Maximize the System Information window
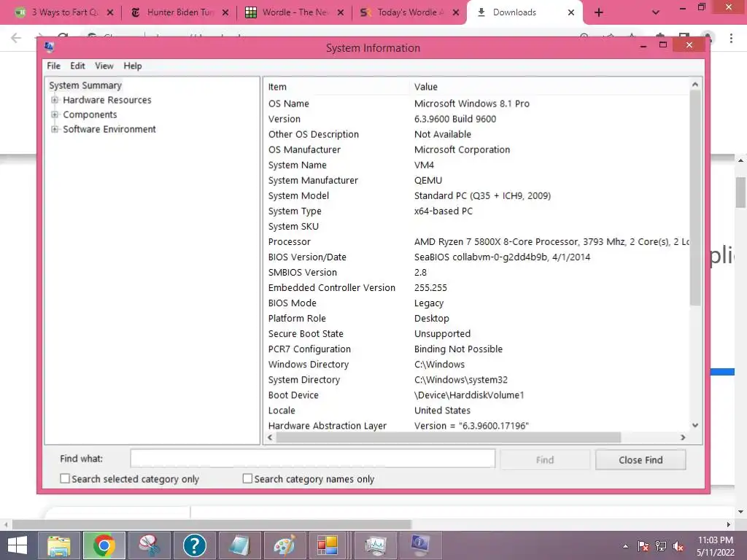The width and height of the screenshot is (747, 560). 662,44
